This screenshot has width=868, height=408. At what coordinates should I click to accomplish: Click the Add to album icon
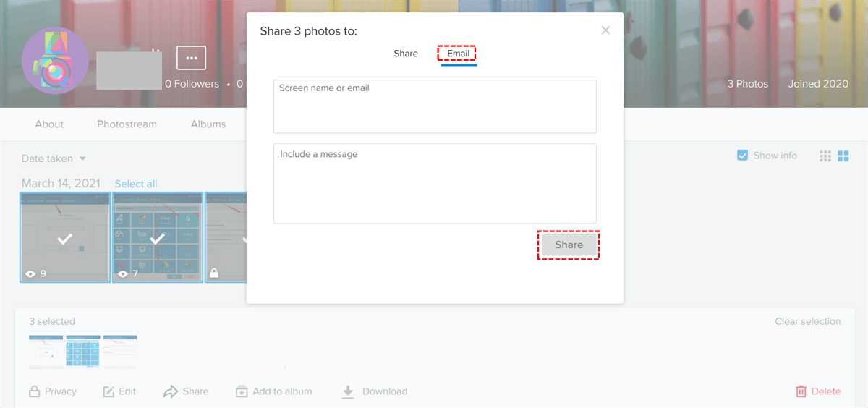[x=242, y=391]
